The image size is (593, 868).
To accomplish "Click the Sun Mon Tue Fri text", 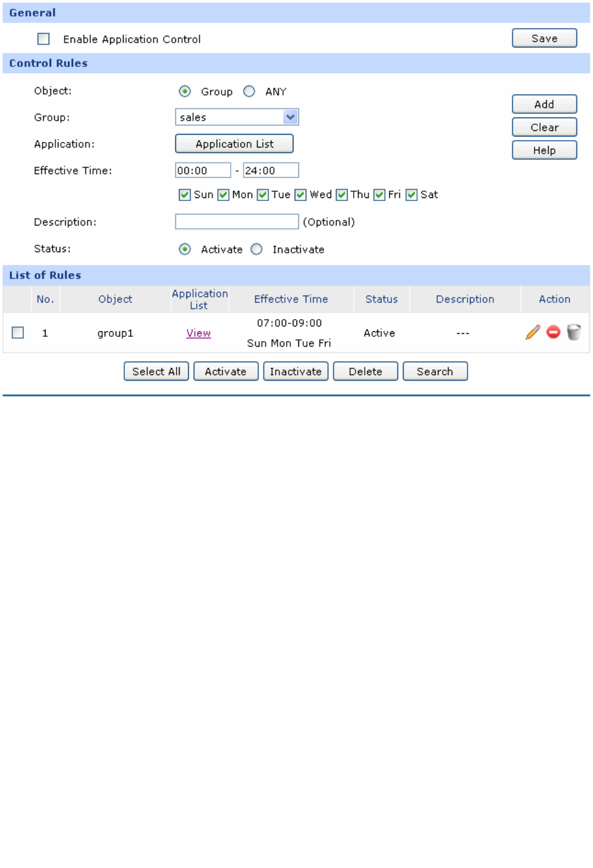I will click(289, 343).
